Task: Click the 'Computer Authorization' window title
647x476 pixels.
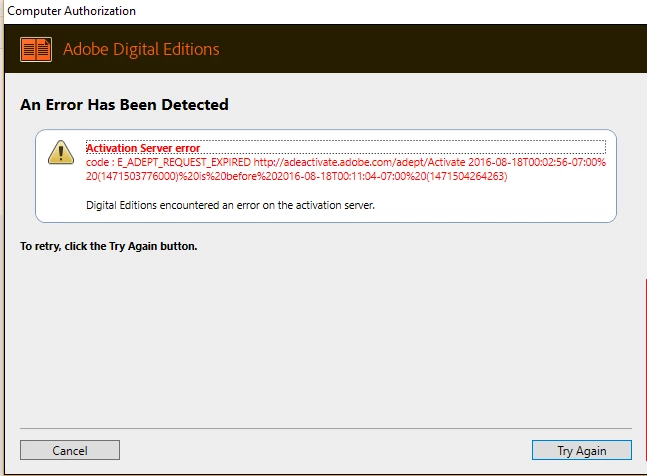Action: (x=71, y=11)
